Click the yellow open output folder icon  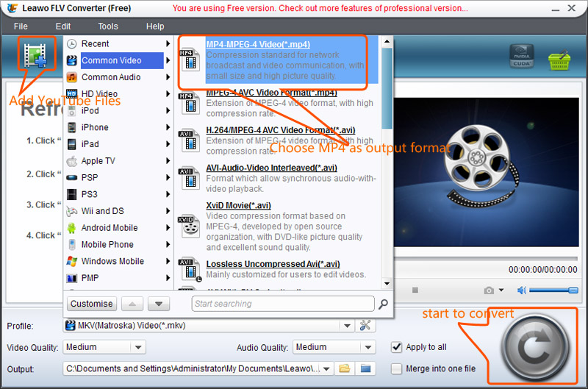[344, 368]
